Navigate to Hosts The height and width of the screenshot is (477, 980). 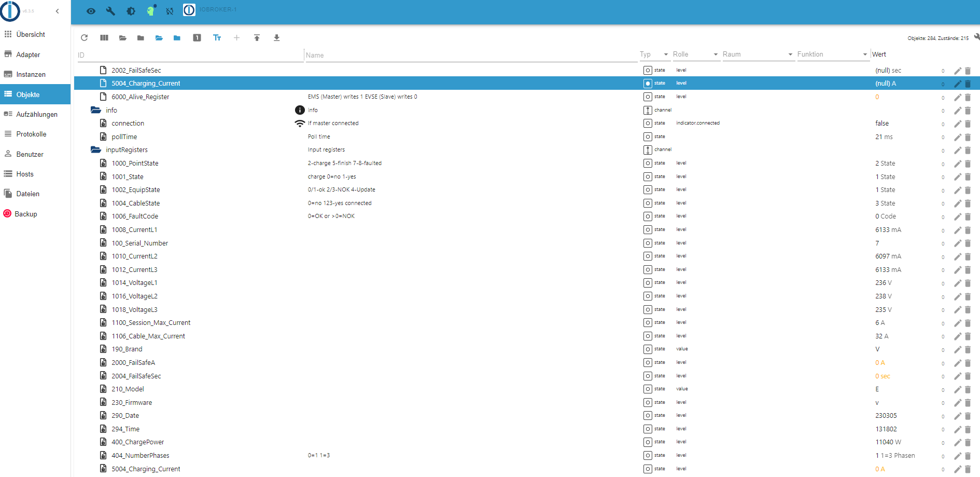tap(35, 174)
